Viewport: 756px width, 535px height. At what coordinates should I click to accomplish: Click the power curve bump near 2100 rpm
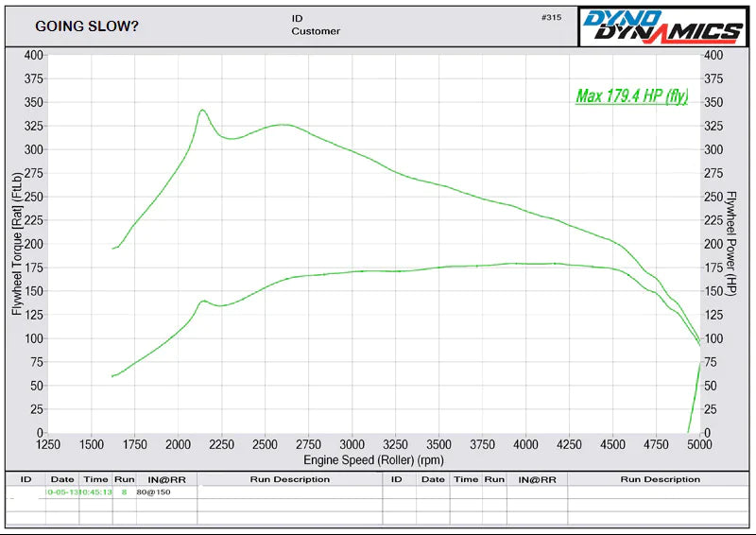(x=203, y=301)
